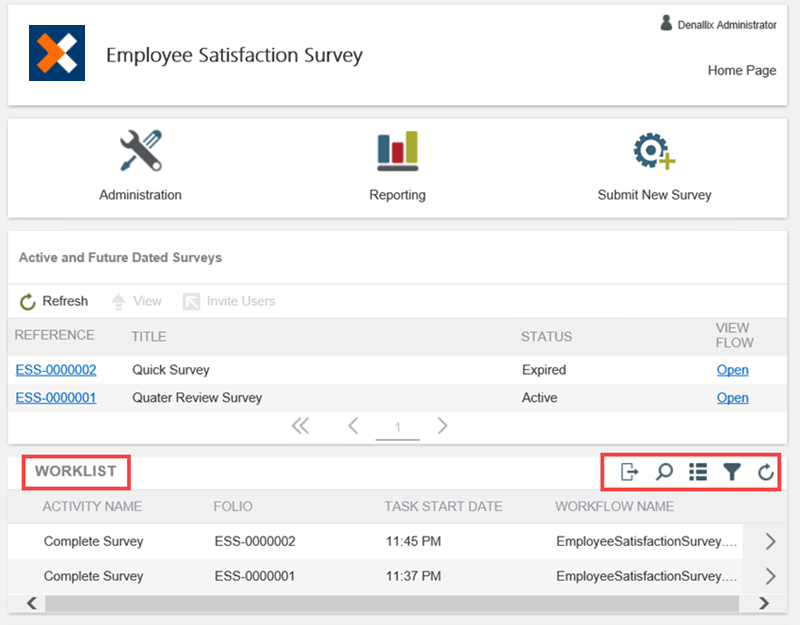The width and height of the screenshot is (800, 625).
Task: Open the worklist filter funnel icon
Action: [732, 472]
